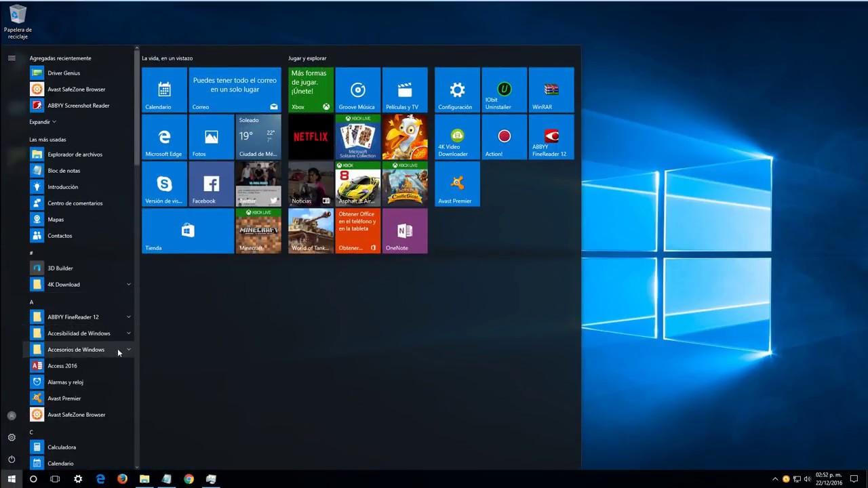The height and width of the screenshot is (488, 868).
Task: Launch the Netflix tile
Action: tap(311, 137)
